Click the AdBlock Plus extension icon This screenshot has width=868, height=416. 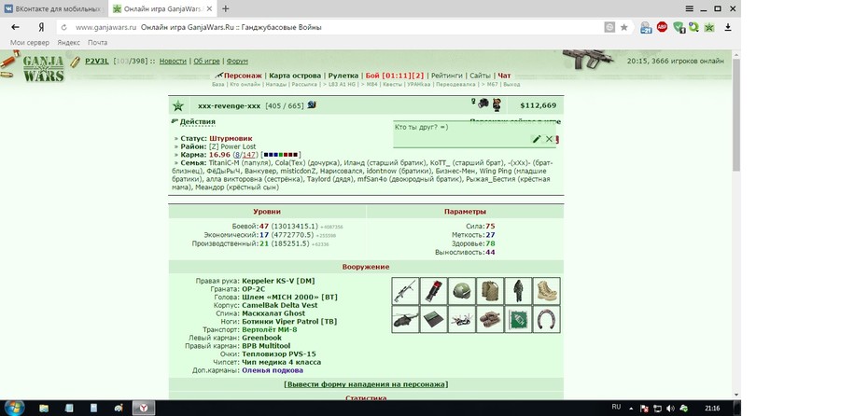662,26
